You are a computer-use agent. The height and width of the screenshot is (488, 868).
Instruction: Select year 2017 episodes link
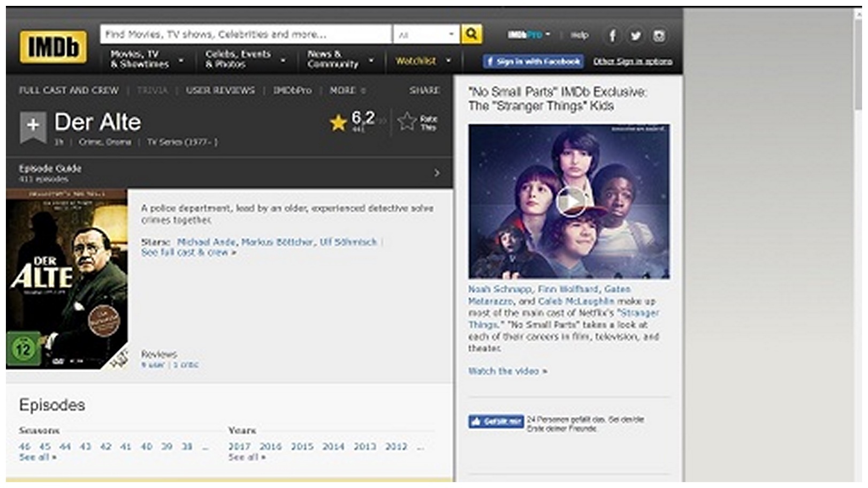point(239,447)
